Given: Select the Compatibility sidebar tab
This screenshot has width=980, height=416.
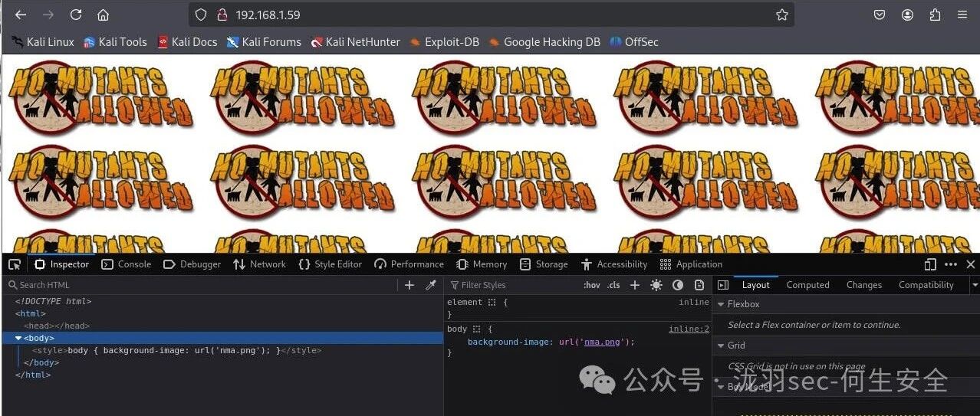Looking at the screenshot, I should (x=926, y=285).
